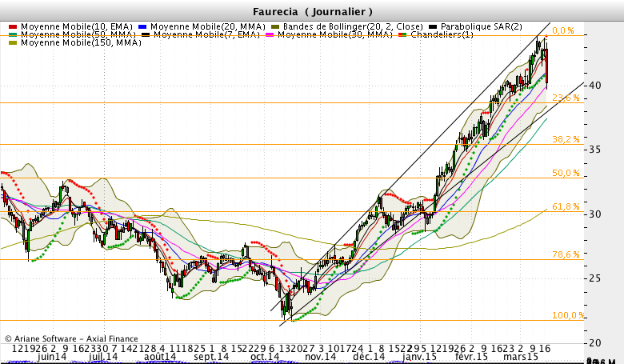Click the oct.14 month label
This screenshot has height=364, width=624.
pos(265,357)
